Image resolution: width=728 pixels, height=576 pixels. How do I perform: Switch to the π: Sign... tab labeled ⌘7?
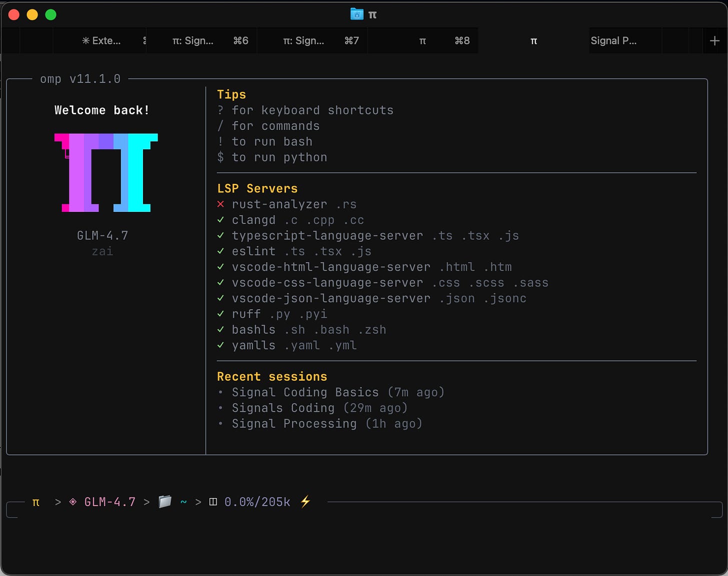312,41
